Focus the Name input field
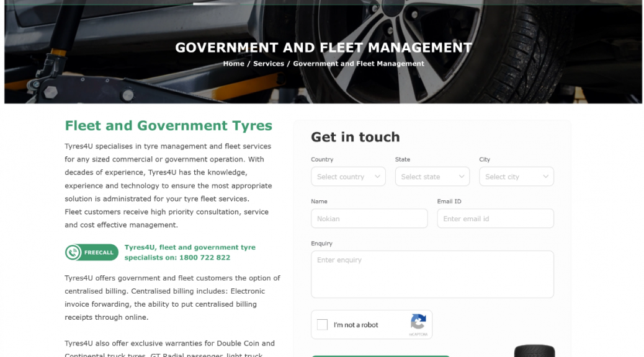This screenshot has width=644, height=357. [369, 219]
